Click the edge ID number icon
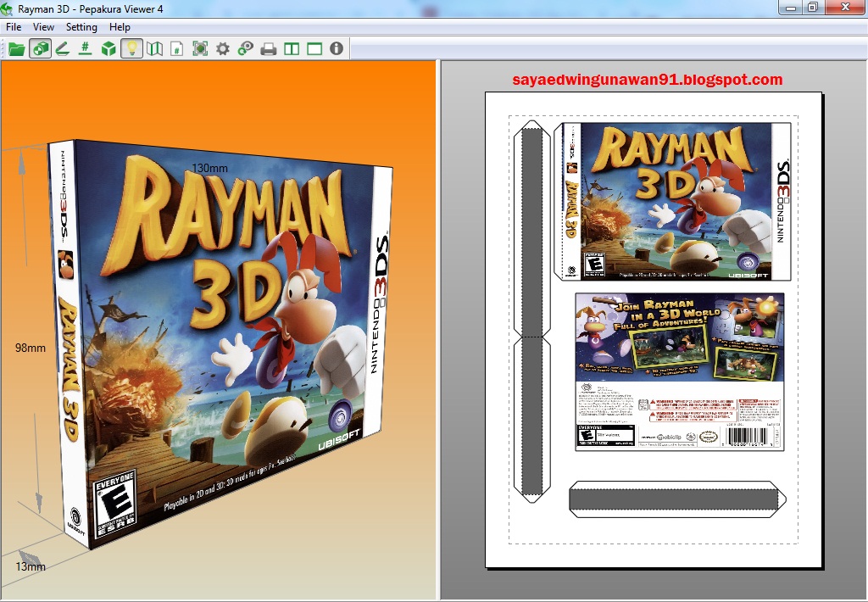Image resolution: width=868 pixels, height=602 pixels. point(84,48)
